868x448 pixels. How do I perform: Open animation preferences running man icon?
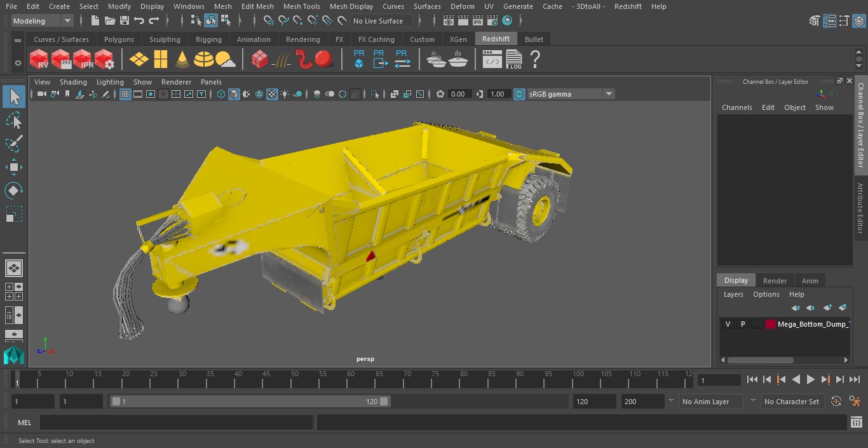point(855,402)
